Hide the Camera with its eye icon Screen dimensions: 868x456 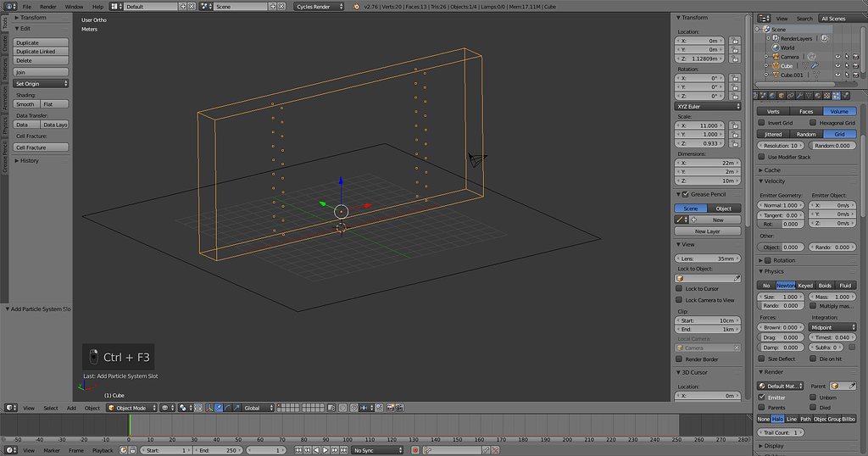(x=837, y=57)
